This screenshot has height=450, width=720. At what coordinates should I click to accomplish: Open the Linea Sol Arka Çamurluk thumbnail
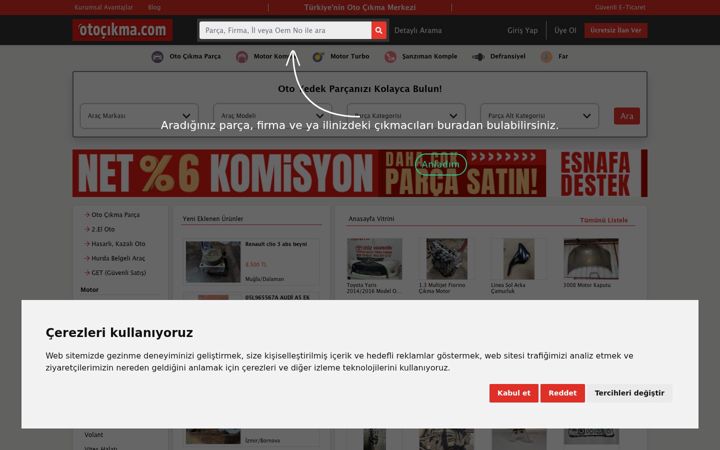518,259
